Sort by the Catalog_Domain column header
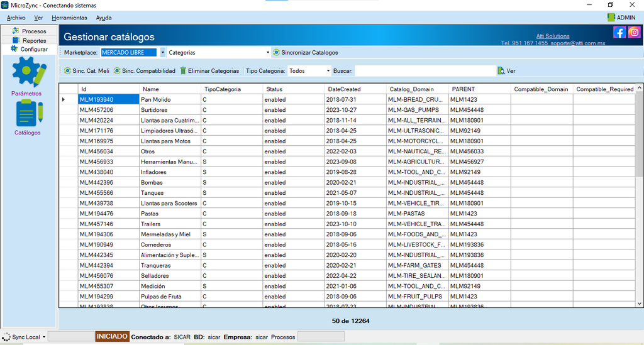644x345 pixels. click(418, 89)
